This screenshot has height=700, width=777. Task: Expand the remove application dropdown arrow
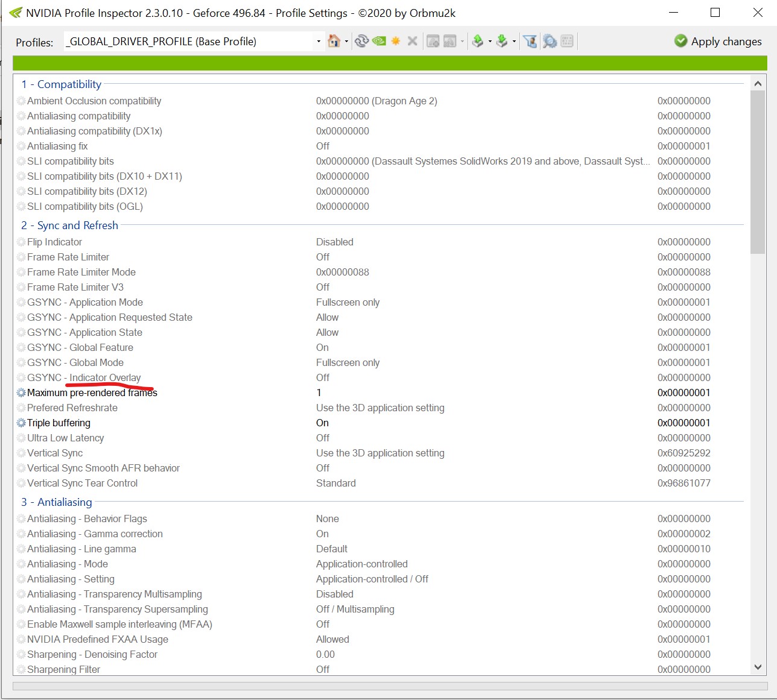(462, 42)
